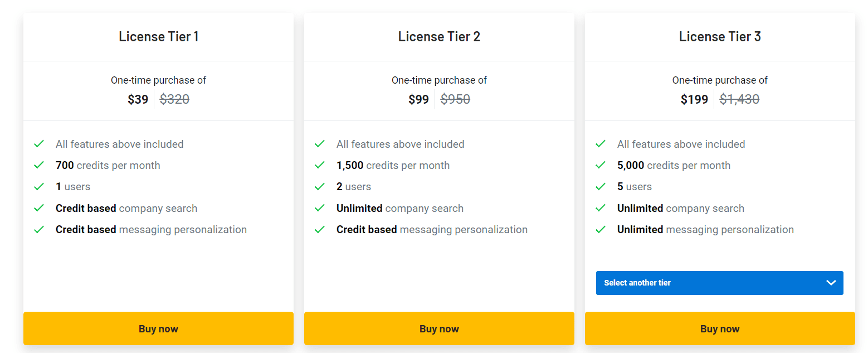Expand tier options under License Tier 3

pos(719,283)
